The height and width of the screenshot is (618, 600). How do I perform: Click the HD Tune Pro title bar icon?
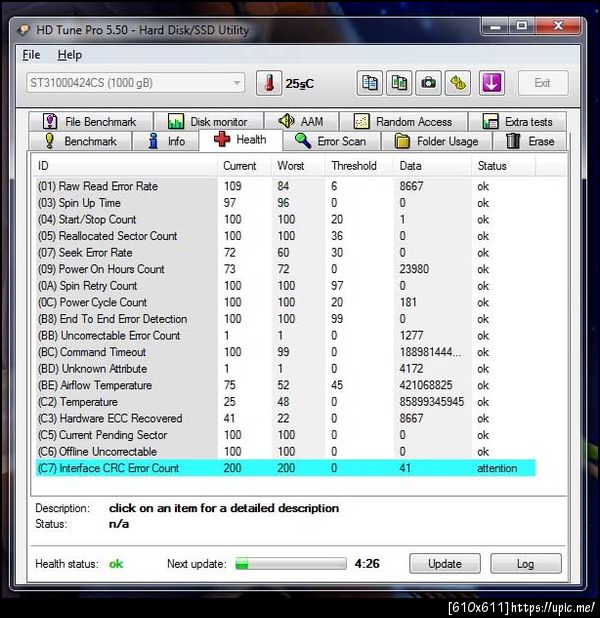[x=24, y=30]
